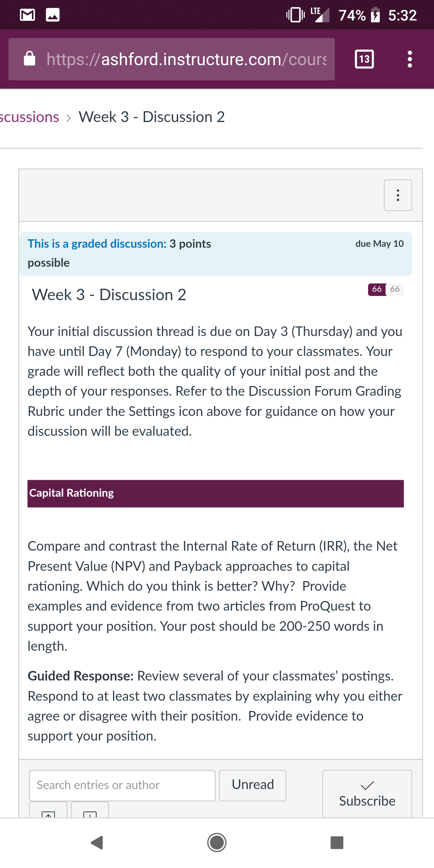Tap the lock icon in the address bar

(x=30, y=59)
